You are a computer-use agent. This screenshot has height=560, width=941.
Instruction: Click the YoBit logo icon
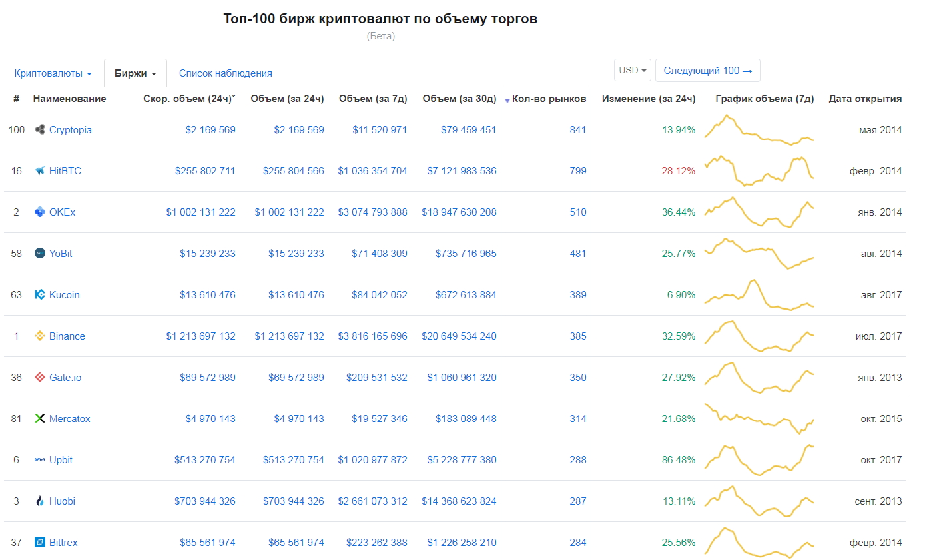pyautogui.click(x=40, y=253)
